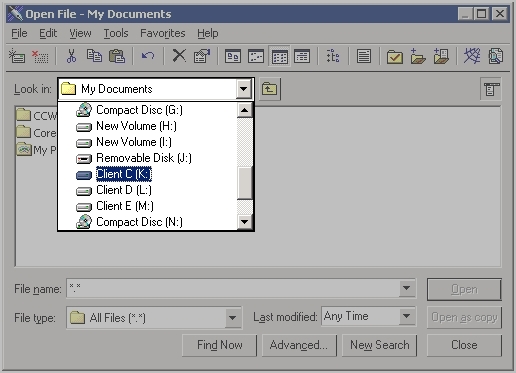Open the Favorites menu

click(x=163, y=33)
